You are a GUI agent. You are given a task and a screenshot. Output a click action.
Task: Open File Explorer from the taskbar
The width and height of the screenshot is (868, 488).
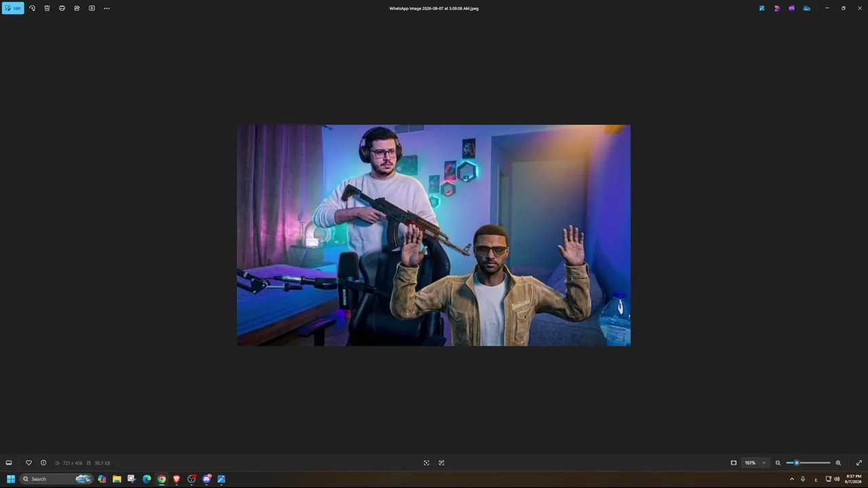[117, 479]
